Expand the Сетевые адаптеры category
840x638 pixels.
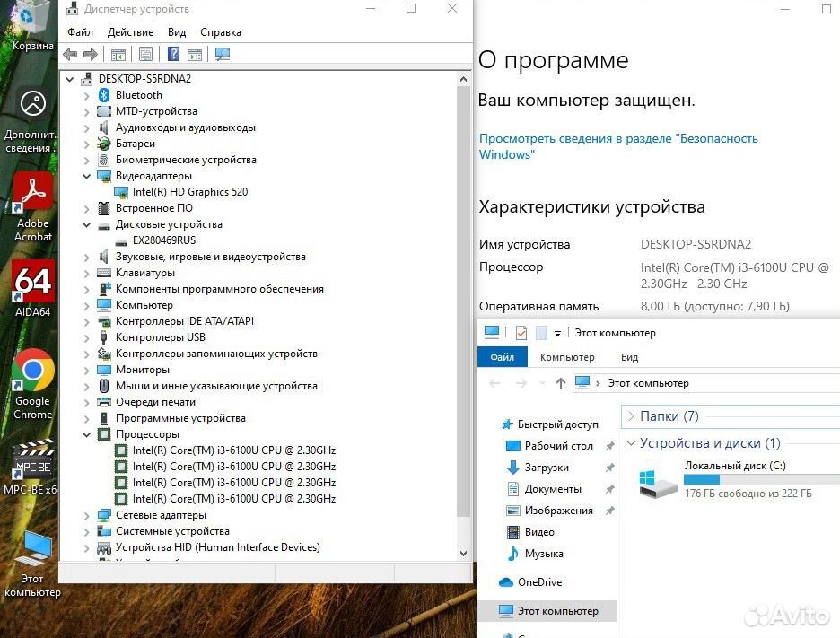(87, 515)
